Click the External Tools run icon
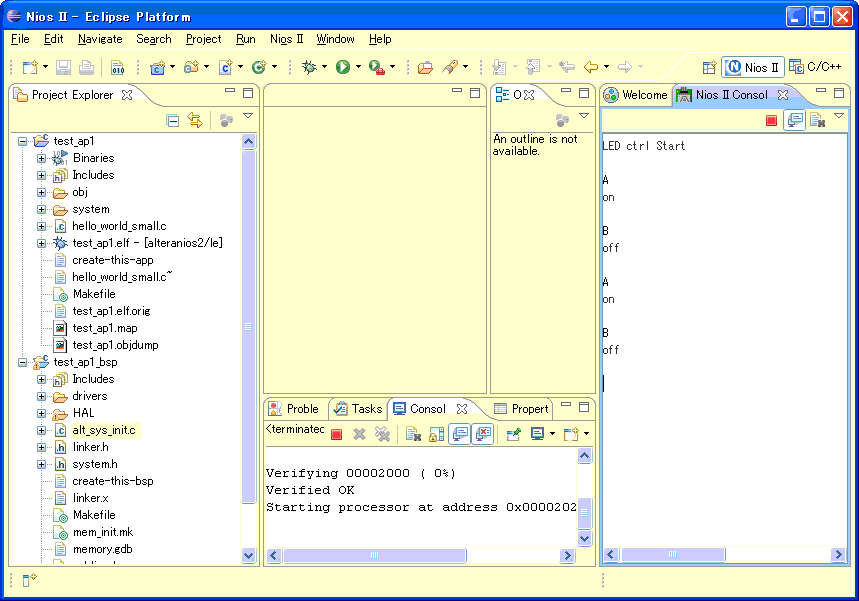The image size is (859, 601). pos(377,67)
